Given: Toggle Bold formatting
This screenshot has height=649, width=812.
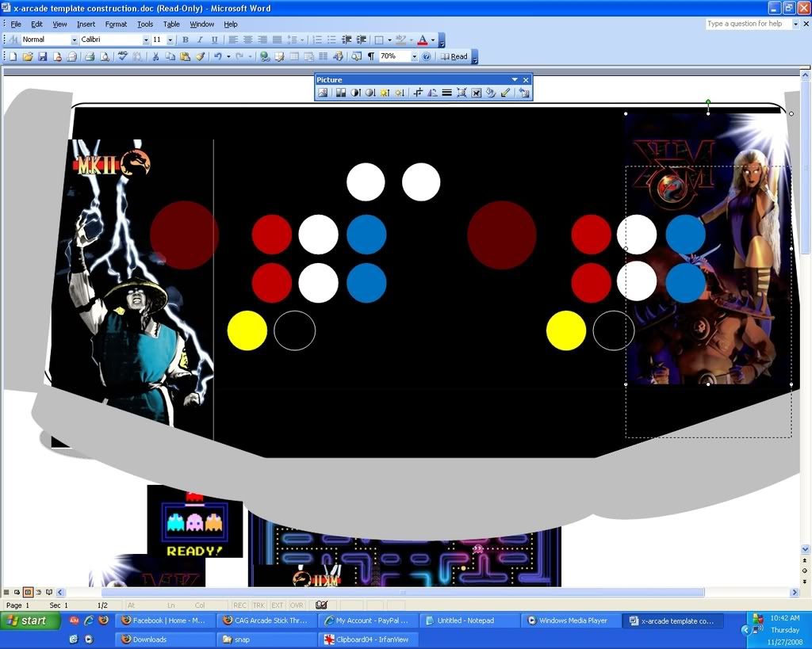Looking at the screenshot, I should coord(186,40).
